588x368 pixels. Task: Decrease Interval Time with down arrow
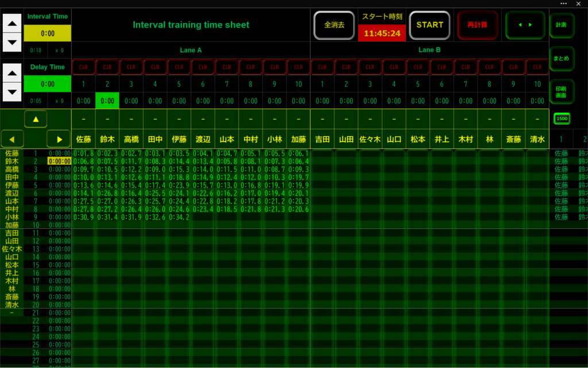[11, 42]
